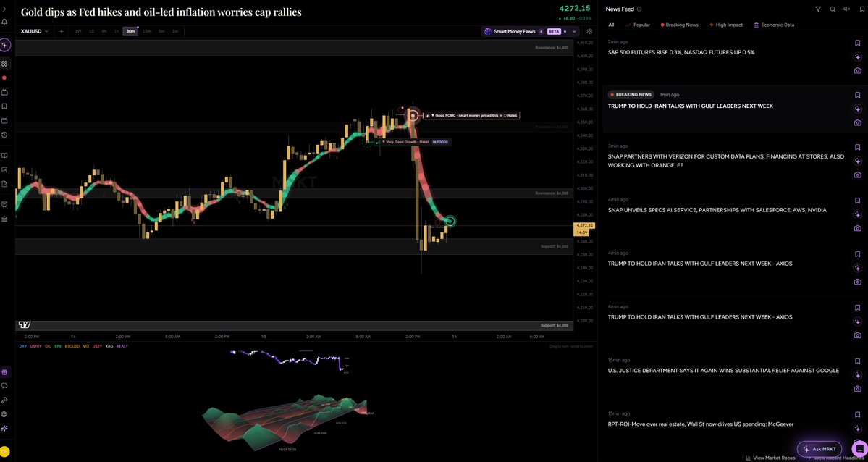Image resolution: width=868 pixels, height=462 pixels.
Task: Bookmark the breaking Trump Iran talks headline
Action: point(857,96)
